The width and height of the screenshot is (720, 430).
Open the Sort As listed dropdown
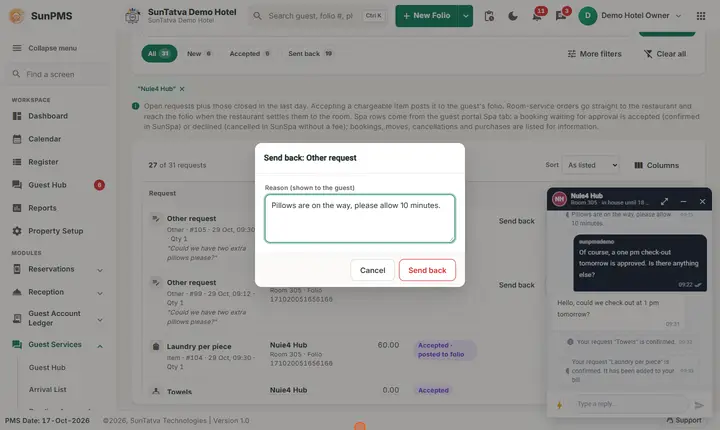tap(591, 165)
